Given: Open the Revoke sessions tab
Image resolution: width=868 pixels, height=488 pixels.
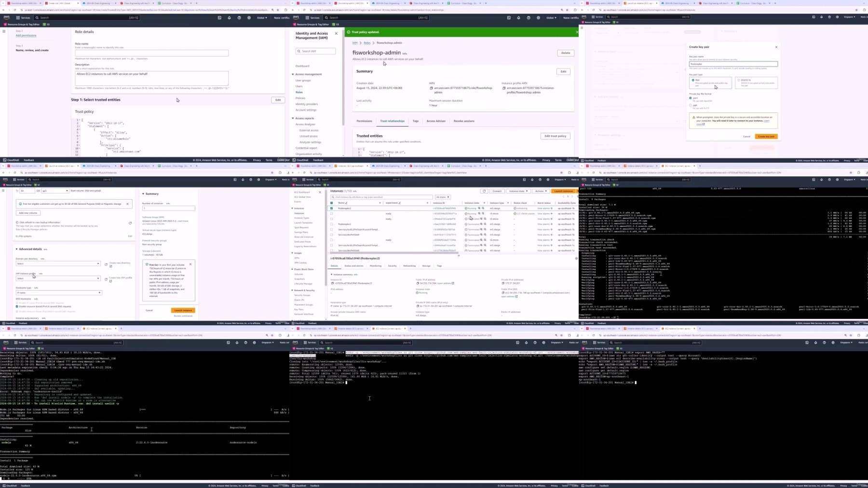Looking at the screenshot, I should (x=464, y=121).
